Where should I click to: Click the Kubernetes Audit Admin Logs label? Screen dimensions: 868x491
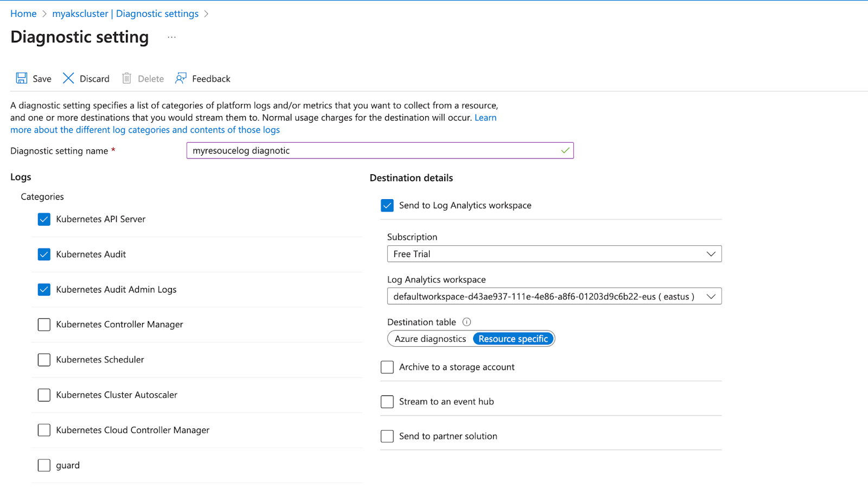click(116, 290)
